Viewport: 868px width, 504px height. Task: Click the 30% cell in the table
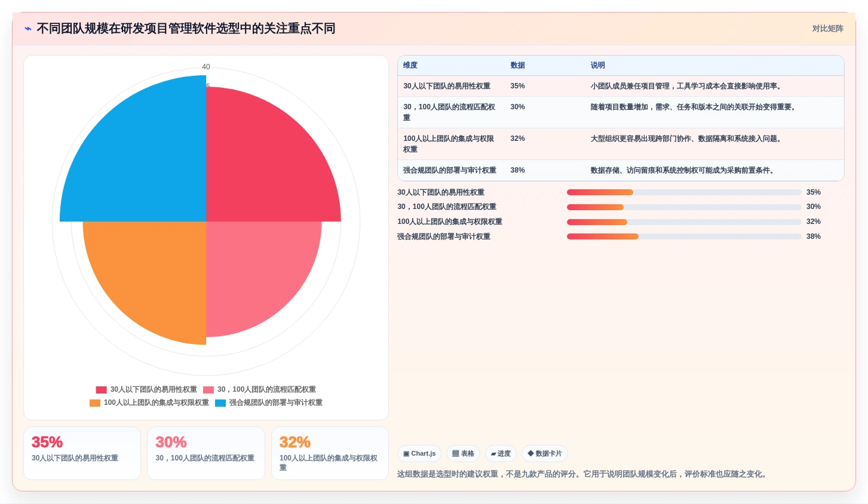click(x=517, y=107)
